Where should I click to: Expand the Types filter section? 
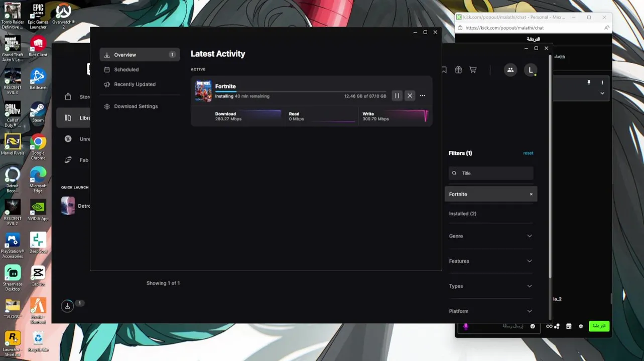pyautogui.click(x=490, y=286)
